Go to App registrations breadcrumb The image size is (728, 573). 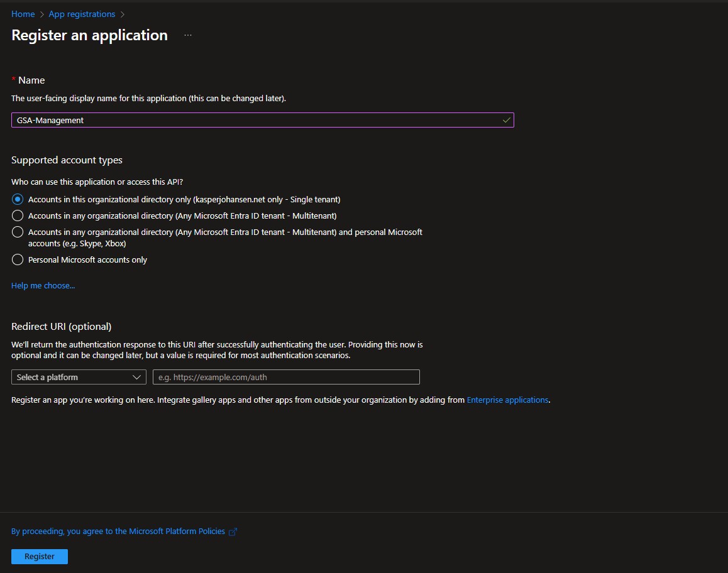(x=82, y=14)
